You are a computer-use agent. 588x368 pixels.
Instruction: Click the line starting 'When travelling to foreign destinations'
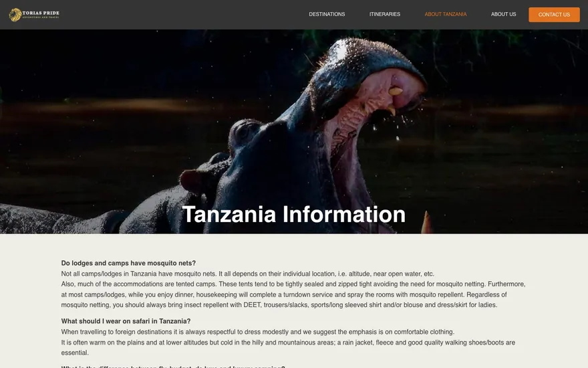(258, 332)
